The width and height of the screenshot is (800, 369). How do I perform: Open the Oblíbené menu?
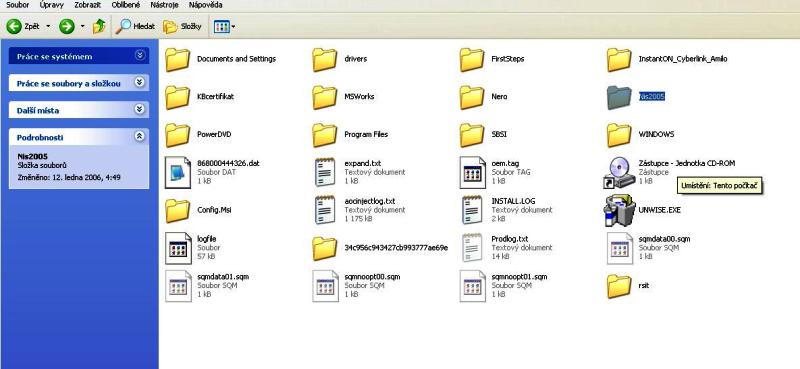126,5
